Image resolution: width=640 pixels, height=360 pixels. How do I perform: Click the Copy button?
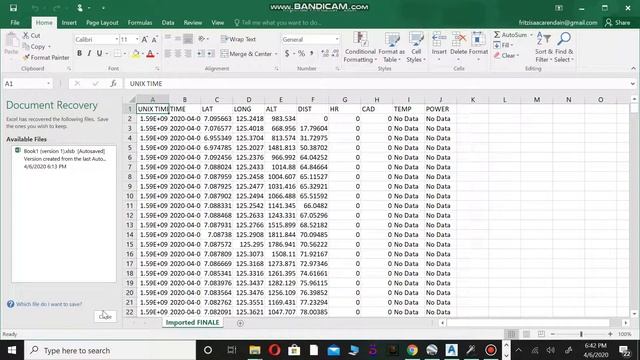click(x=34, y=47)
